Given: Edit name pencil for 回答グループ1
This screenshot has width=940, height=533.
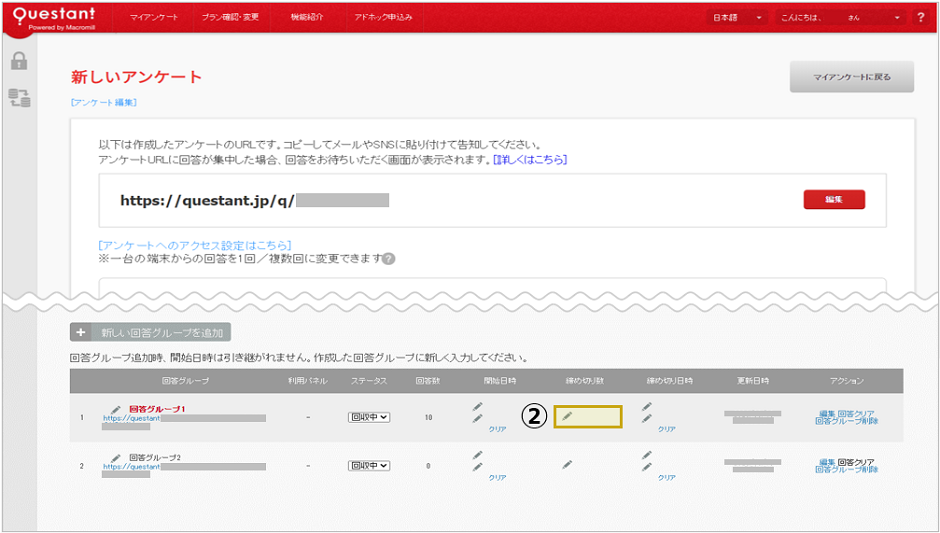Looking at the screenshot, I should pyautogui.click(x=116, y=409).
